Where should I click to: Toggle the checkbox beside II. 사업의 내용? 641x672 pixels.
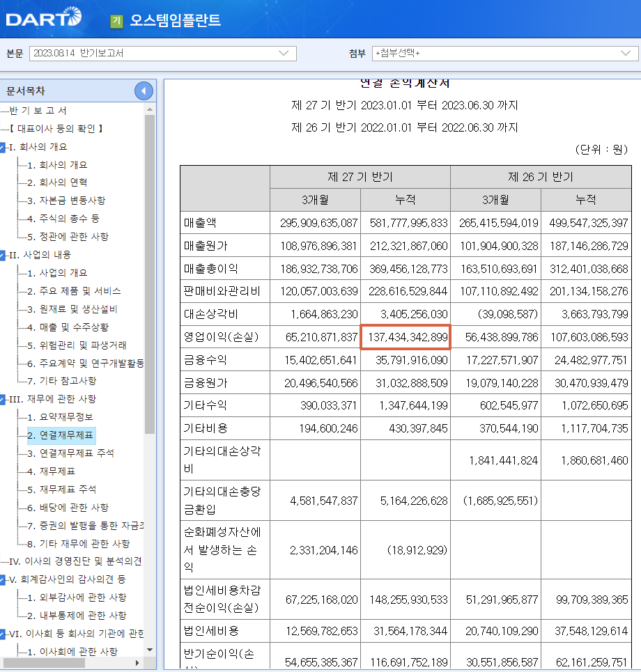4,255
